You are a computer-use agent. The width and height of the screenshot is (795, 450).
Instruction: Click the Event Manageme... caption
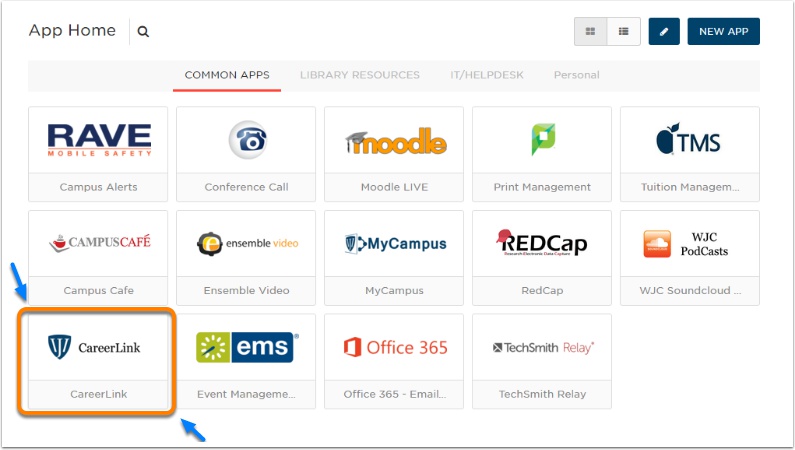246,394
